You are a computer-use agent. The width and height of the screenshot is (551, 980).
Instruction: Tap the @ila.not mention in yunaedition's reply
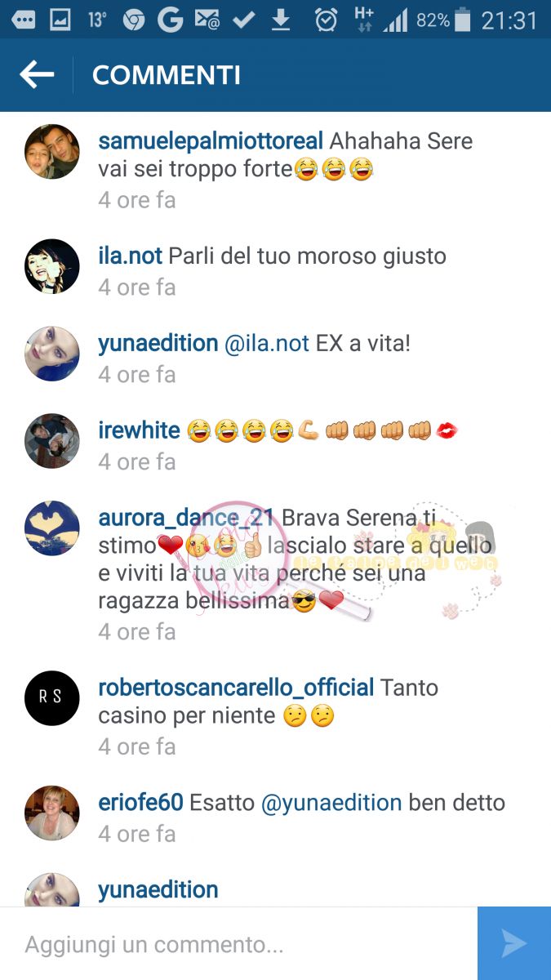(x=267, y=343)
